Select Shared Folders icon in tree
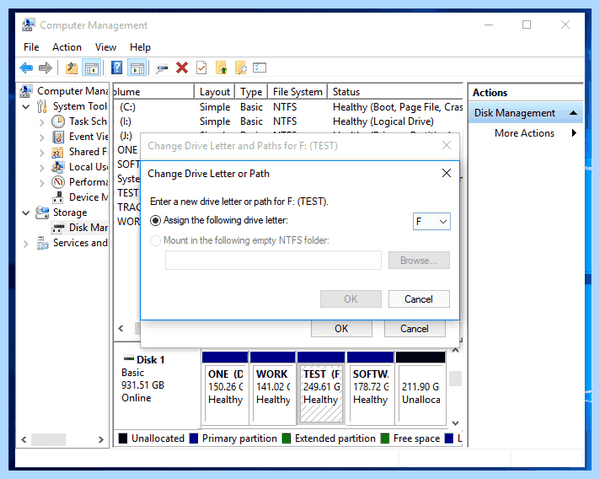Screen dimensions: 600x479 point(57,152)
